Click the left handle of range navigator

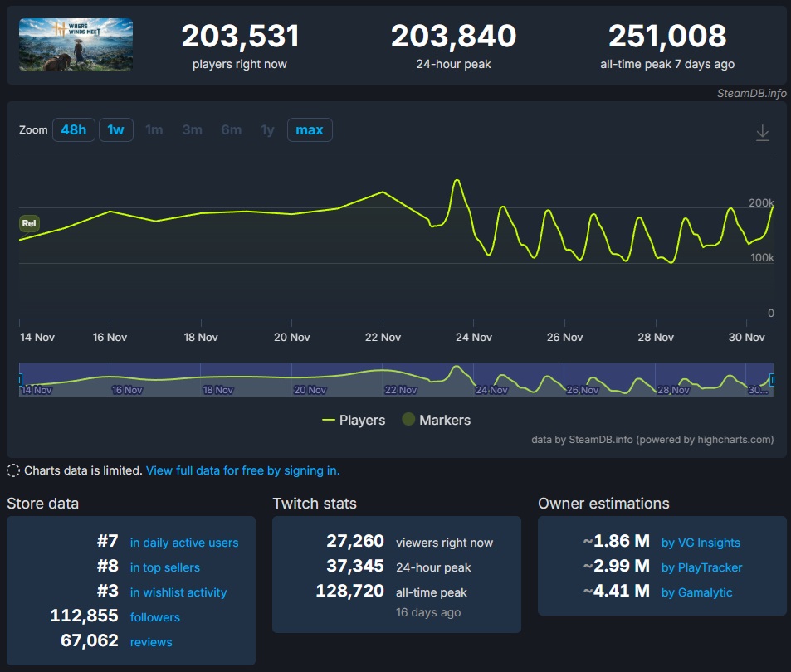[x=20, y=380]
